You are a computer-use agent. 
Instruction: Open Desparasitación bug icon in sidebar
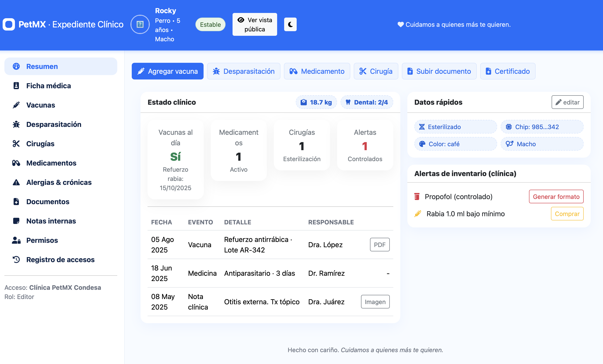(x=16, y=124)
